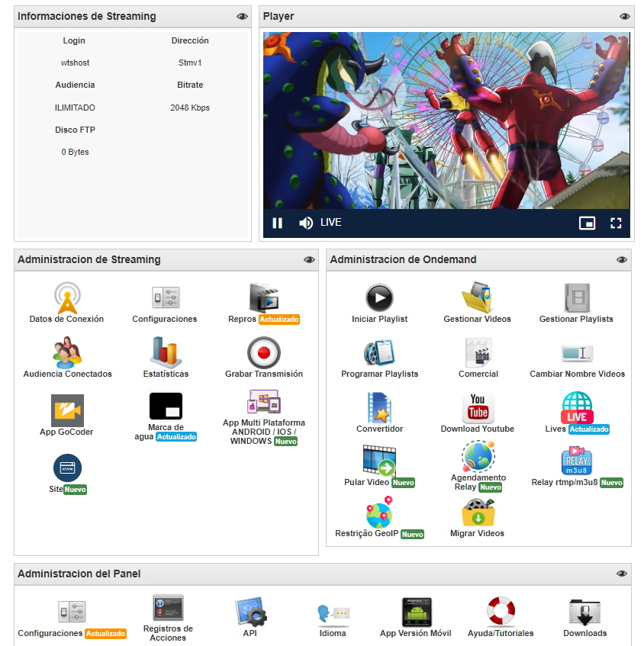644x646 pixels.
Task: Click the Ayuda/Tutoriales label
Action: 501,633
